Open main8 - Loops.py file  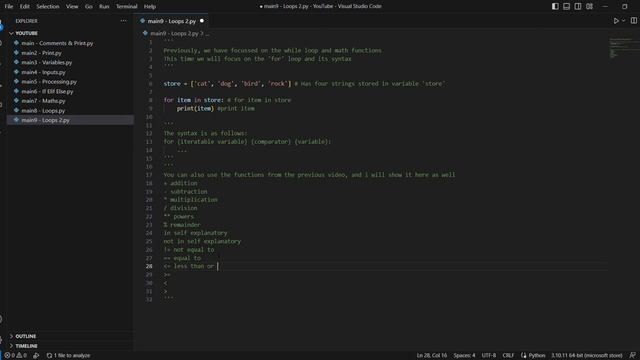[43, 111]
